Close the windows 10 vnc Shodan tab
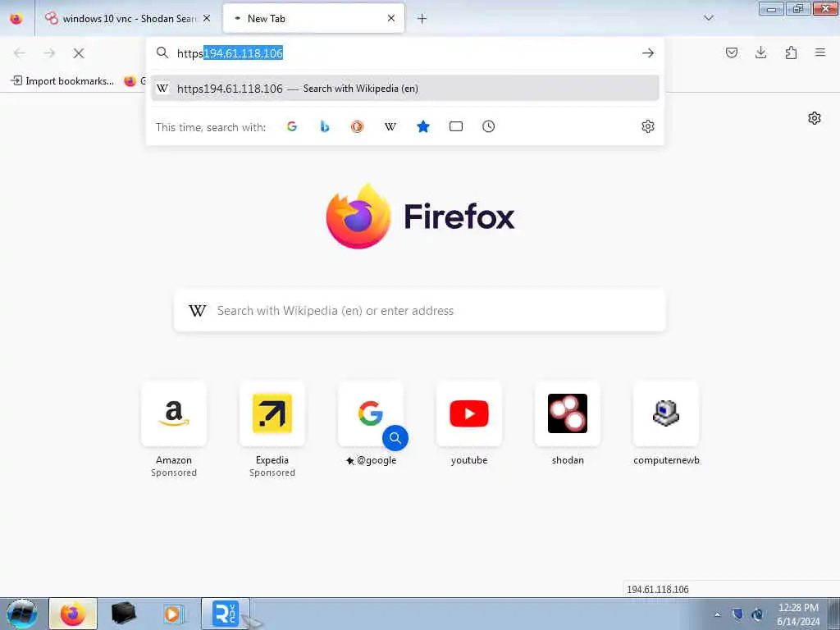This screenshot has width=840, height=630. point(207,18)
